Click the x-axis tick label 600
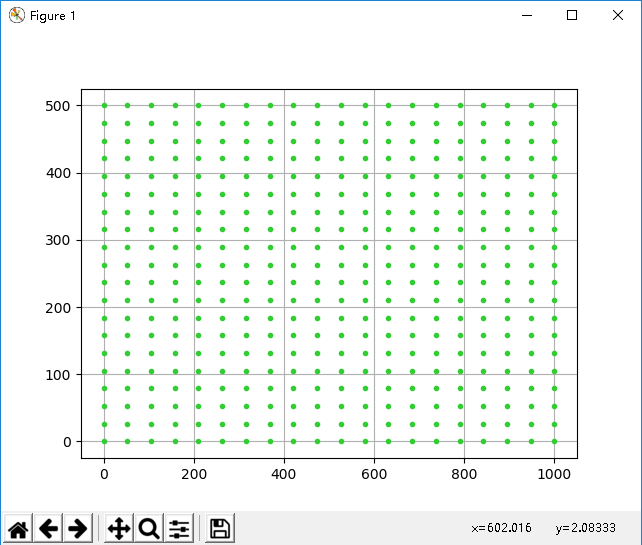The width and height of the screenshot is (642, 545). coord(374,474)
